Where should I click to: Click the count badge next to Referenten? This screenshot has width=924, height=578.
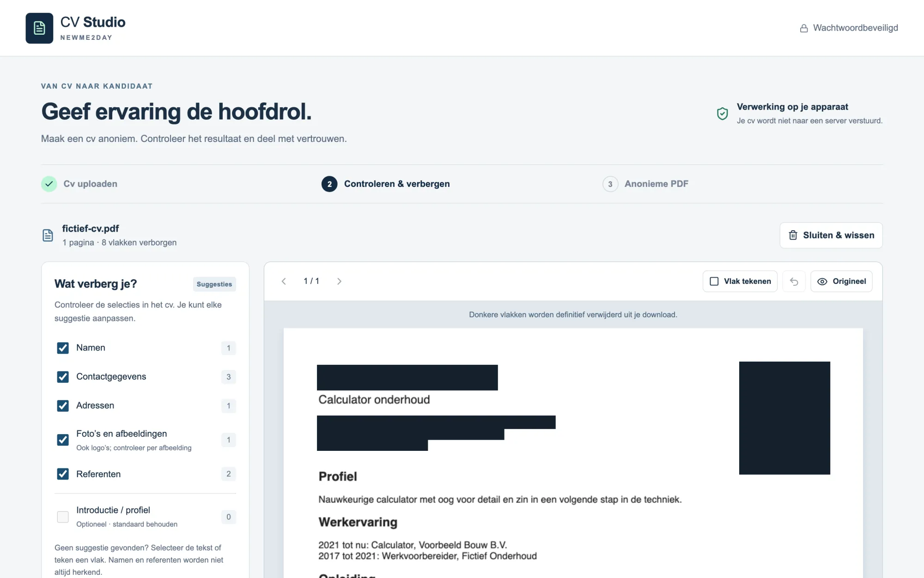pyautogui.click(x=228, y=474)
